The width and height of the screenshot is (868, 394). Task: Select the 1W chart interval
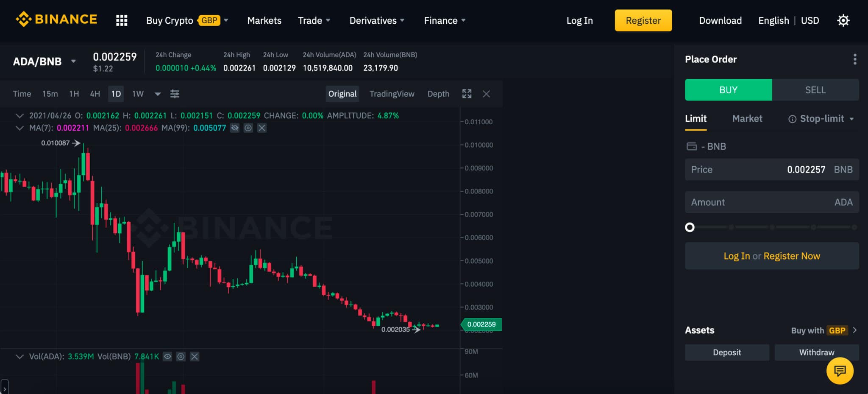click(x=138, y=94)
